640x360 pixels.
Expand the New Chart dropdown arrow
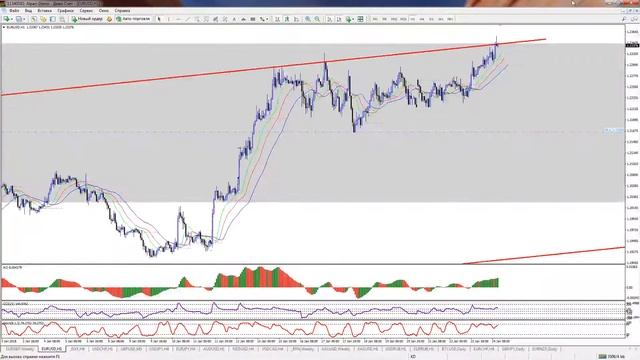pyautogui.click(x=12, y=19)
